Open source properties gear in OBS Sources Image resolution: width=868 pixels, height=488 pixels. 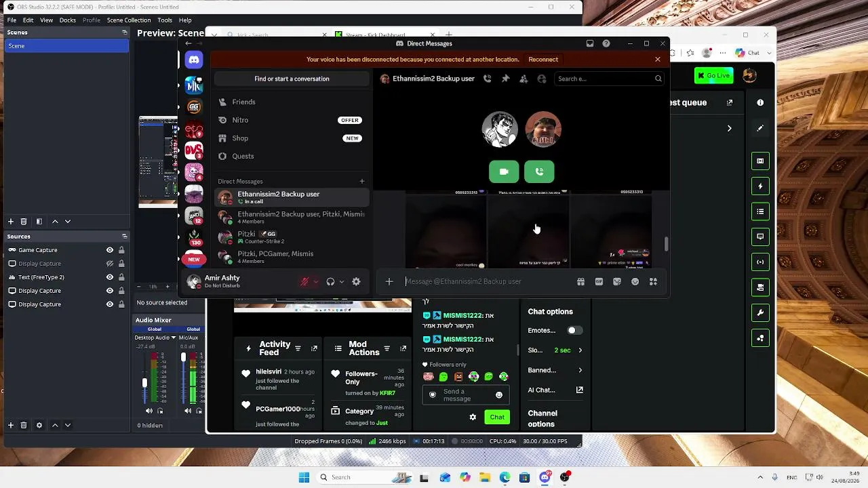coord(39,425)
